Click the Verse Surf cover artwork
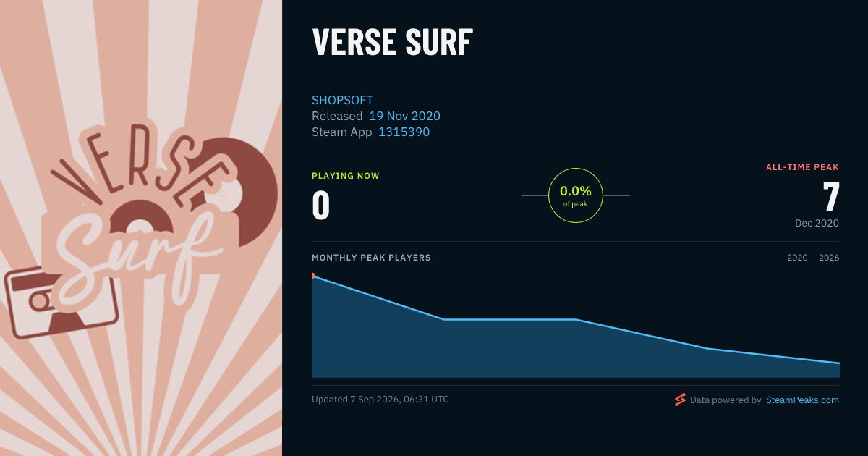This screenshot has width=868, height=456. pos(141,228)
